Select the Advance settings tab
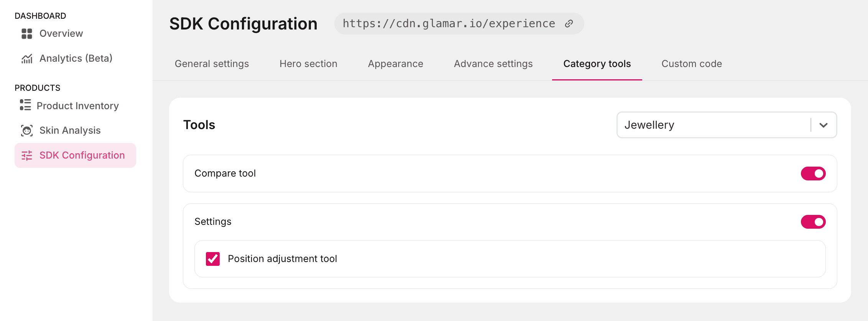Image resolution: width=868 pixels, height=321 pixels. point(493,64)
